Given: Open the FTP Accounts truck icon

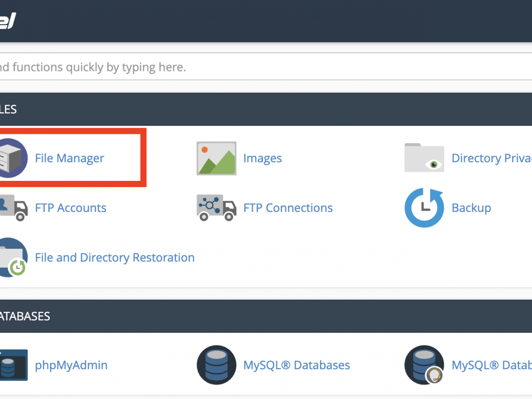Looking at the screenshot, I should pyautogui.click(x=14, y=207).
